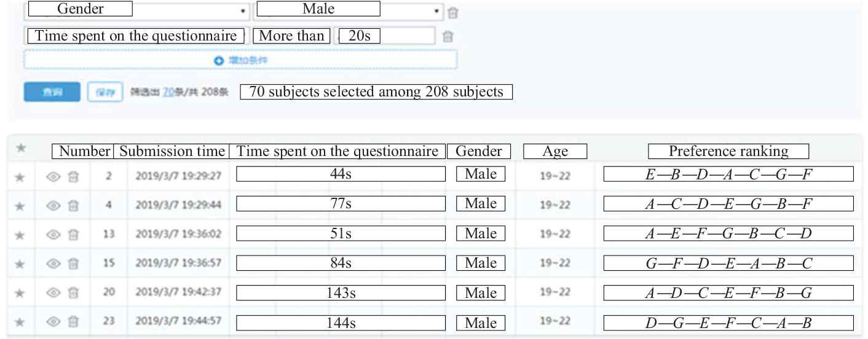Star response number 13

click(20, 235)
